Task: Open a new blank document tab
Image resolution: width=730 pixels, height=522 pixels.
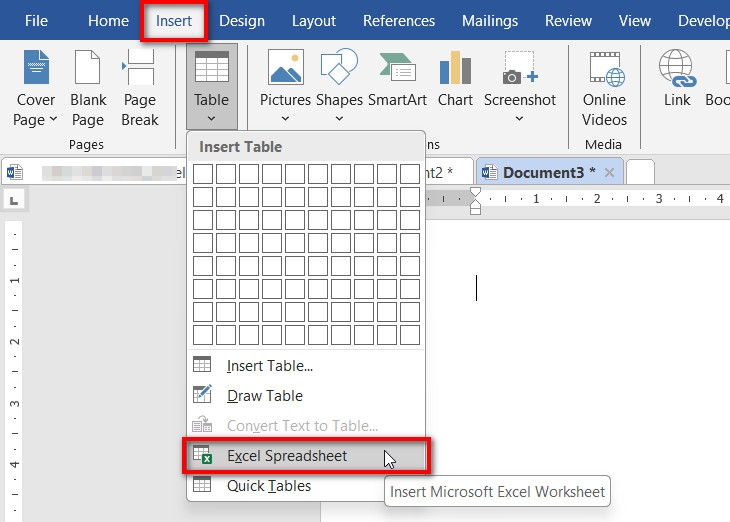Action: (x=641, y=172)
